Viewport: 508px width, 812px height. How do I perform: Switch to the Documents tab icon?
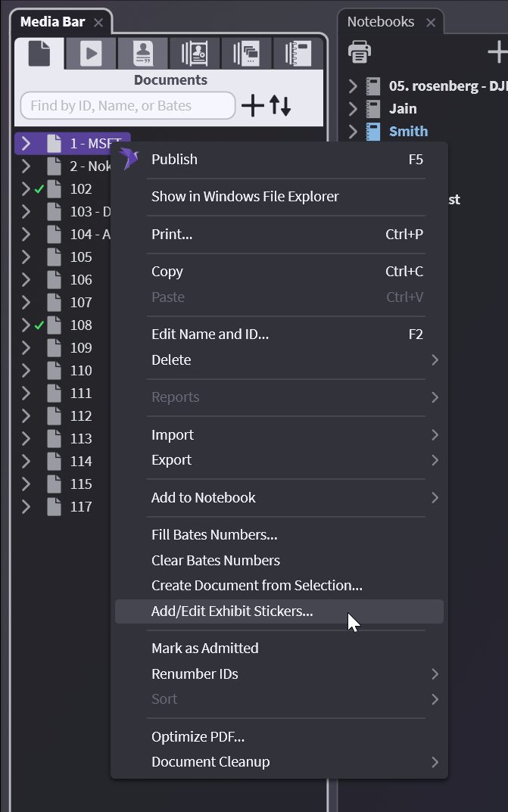point(39,53)
